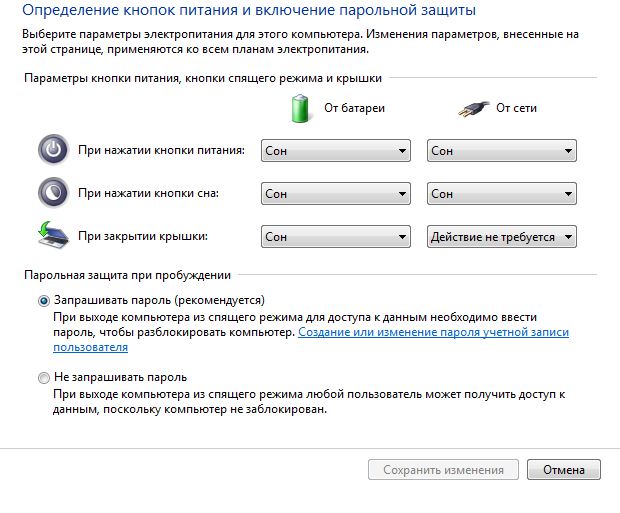620x513 pixels.
Task: Open the user account password creation link
Action: click(433, 331)
